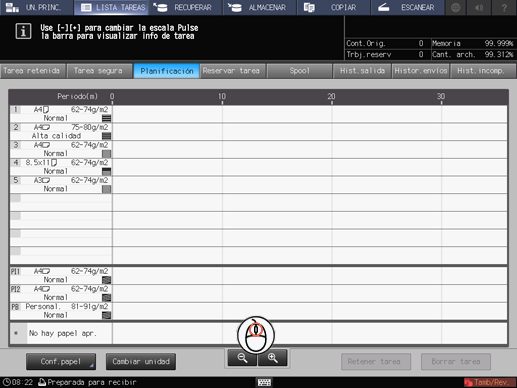The image size is (517, 388).
Task: Click the 30 minute timeline marker
Action: (x=441, y=97)
